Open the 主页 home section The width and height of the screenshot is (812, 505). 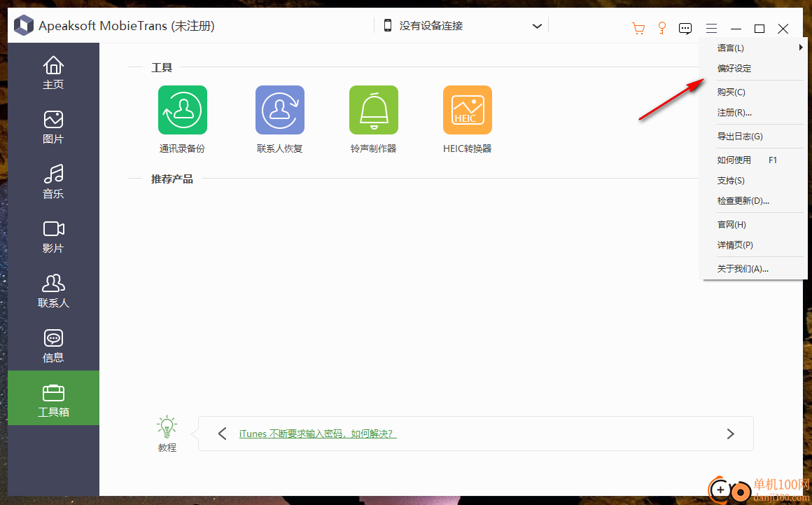point(53,73)
